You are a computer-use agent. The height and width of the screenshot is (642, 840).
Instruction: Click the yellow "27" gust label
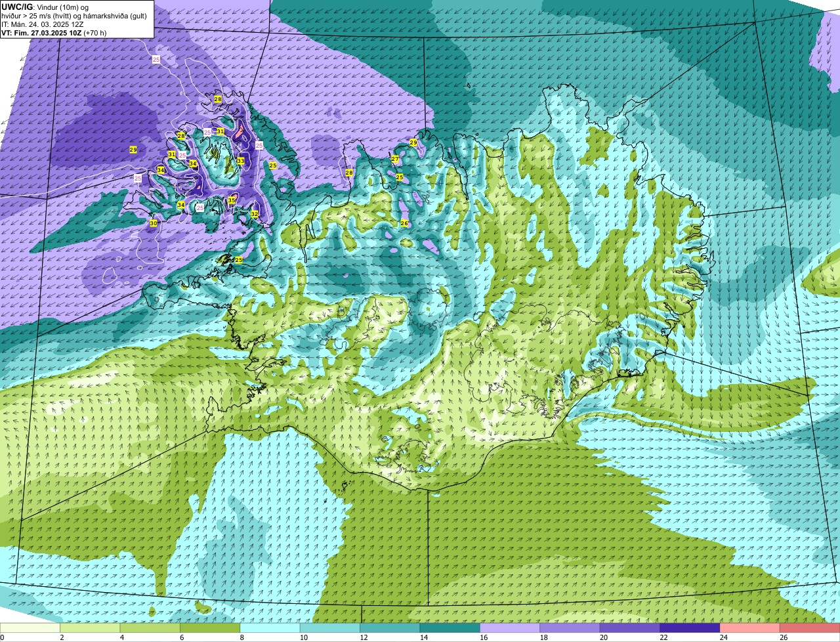(x=395, y=159)
